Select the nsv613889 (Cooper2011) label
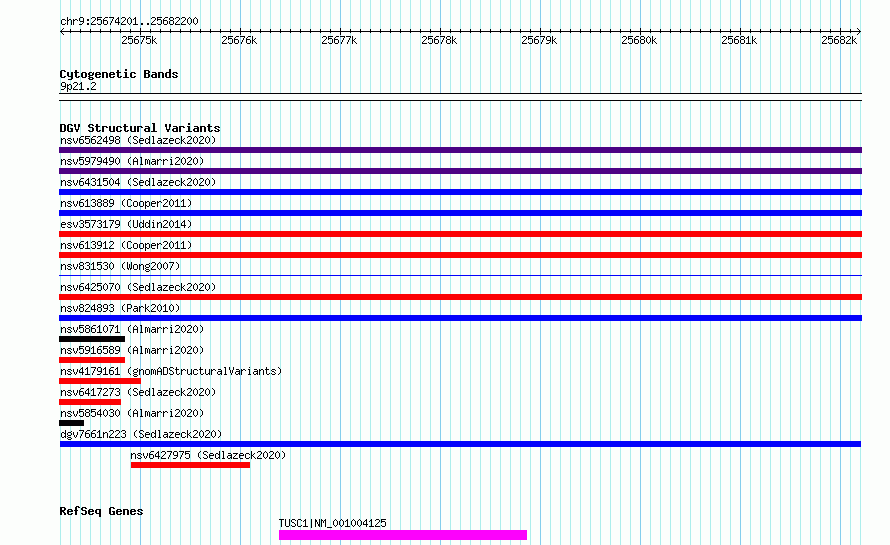The height and width of the screenshot is (545, 890). tap(126, 203)
